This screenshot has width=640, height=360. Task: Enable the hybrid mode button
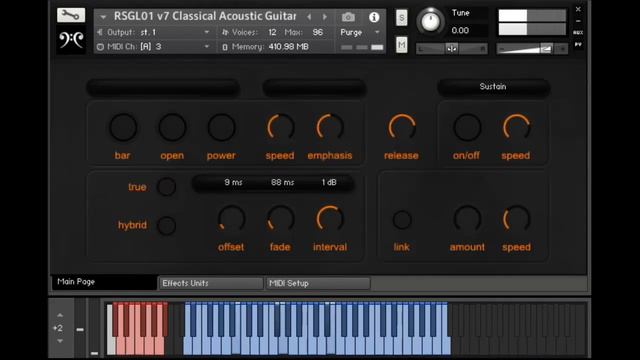167,225
